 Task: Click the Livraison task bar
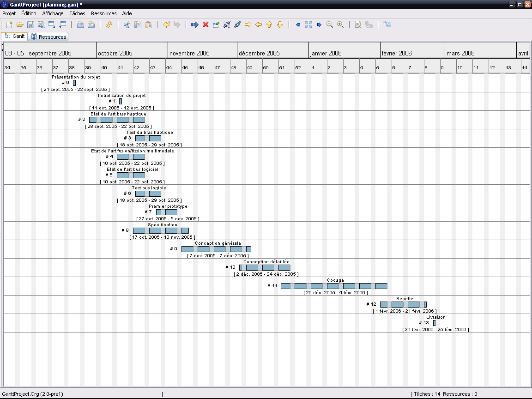435,323
